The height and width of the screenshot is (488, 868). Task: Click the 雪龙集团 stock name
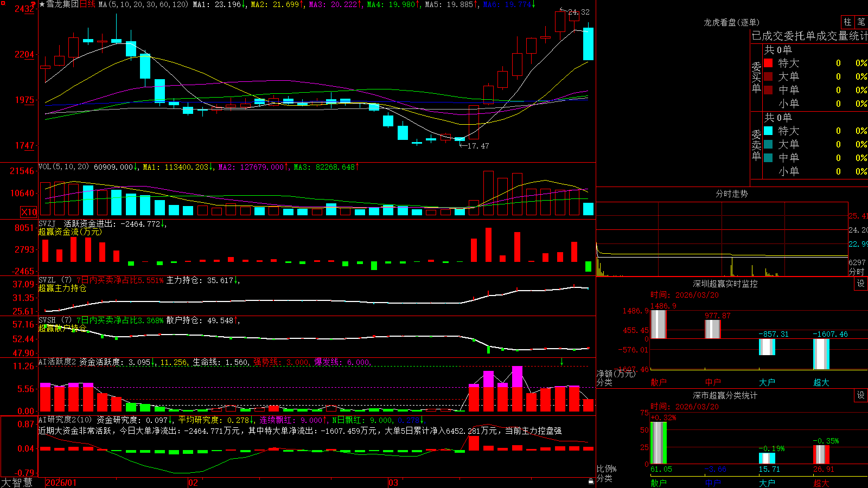tap(62, 4)
